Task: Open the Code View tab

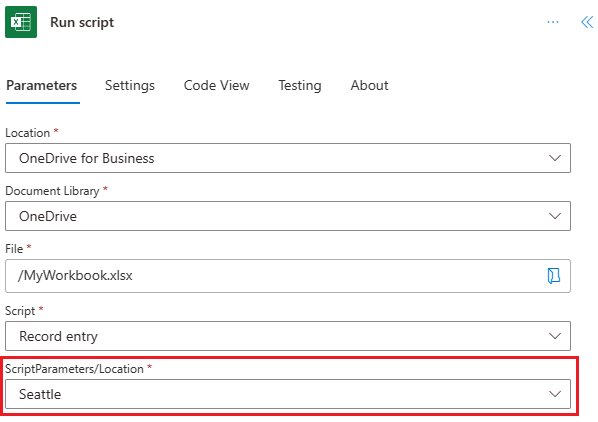Action: click(216, 85)
